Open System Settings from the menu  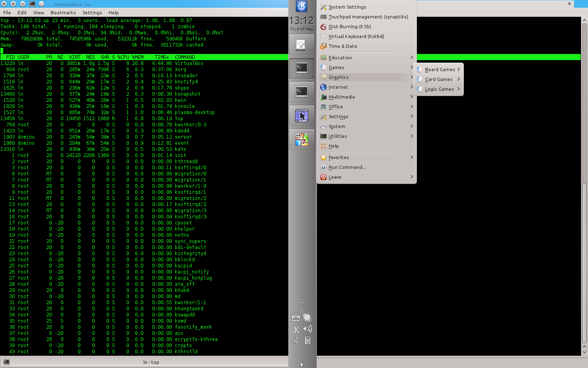pos(347,7)
